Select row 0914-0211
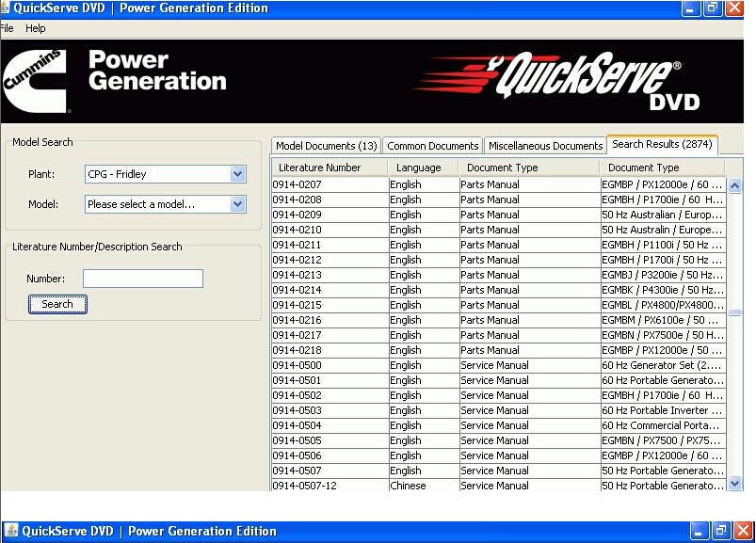This screenshot has height=543, width=756. pyautogui.click(x=499, y=245)
